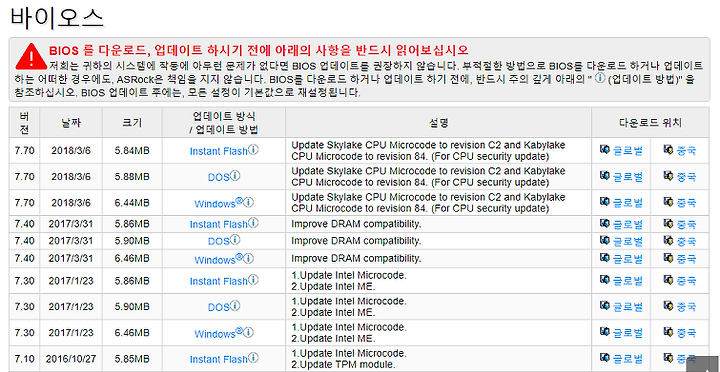
Task: Open info icon beside 7.30 Windows
Action: 249,332
